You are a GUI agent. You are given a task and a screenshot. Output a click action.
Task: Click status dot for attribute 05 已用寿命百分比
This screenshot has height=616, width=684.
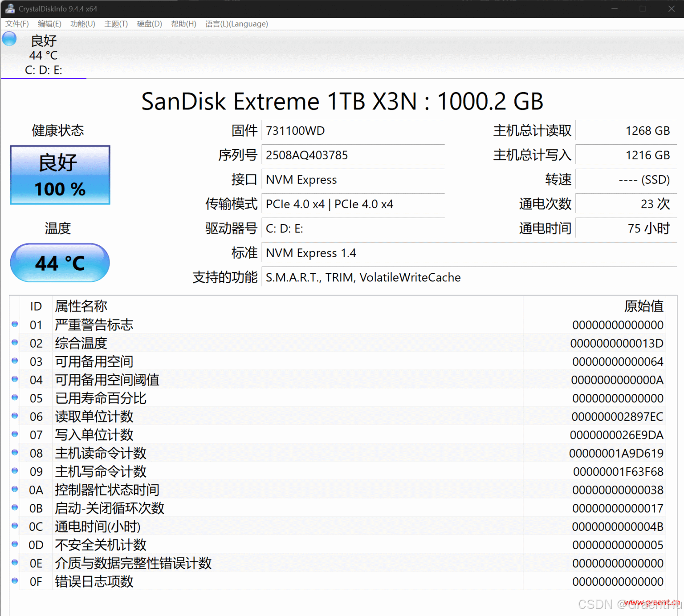[x=15, y=397]
